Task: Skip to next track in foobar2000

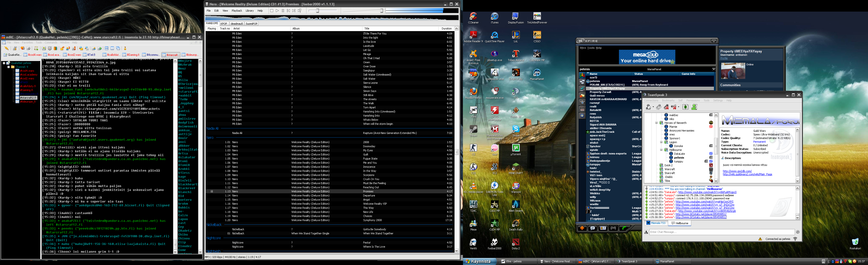Action: pyautogui.click(x=294, y=11)
